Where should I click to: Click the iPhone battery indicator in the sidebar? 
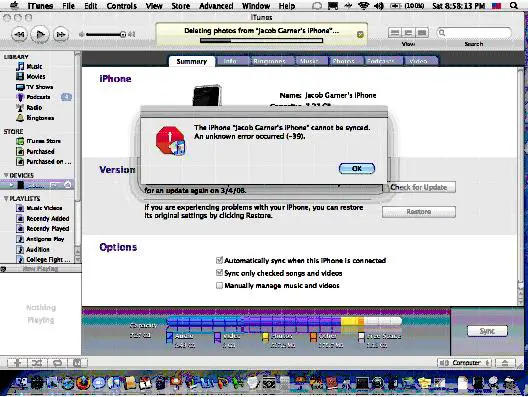54,185
